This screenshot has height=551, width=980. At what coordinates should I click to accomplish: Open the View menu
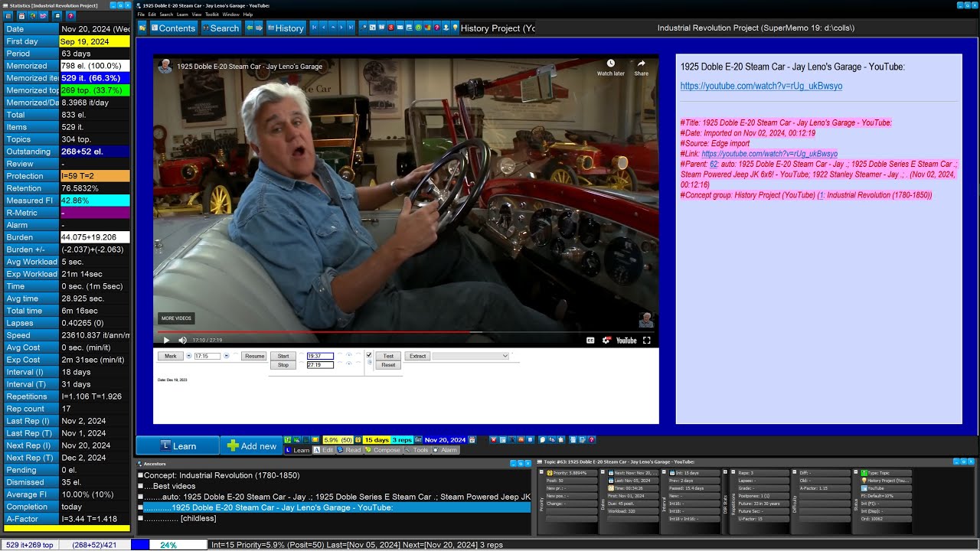point(197,15)
